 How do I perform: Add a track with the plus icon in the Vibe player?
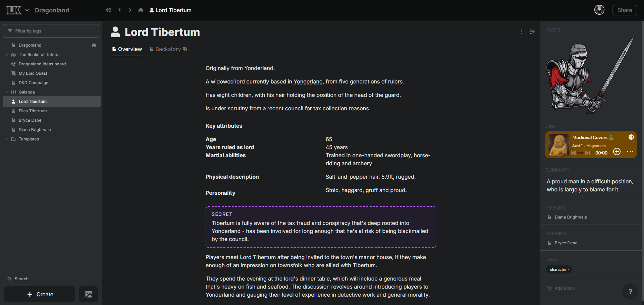pyautogui.click(x=617, y=151)
